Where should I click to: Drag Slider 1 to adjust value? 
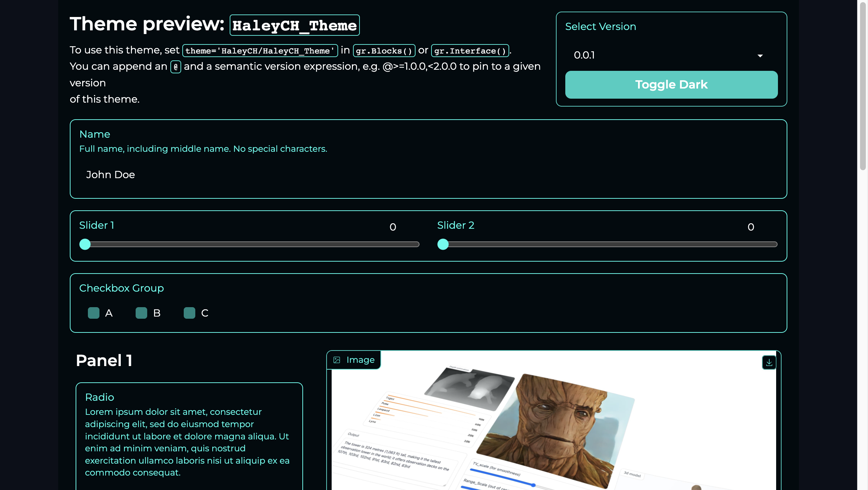(x=86, y=244)
